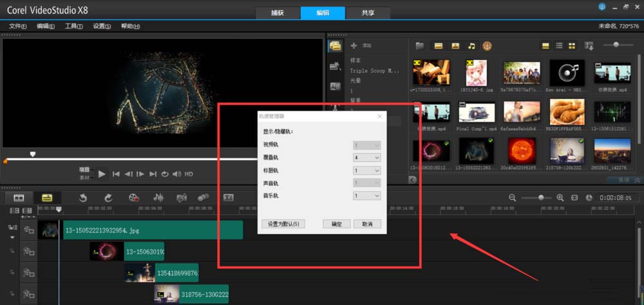Click the 确定 button in dialog
644x305 pixels.
[336, 224]
